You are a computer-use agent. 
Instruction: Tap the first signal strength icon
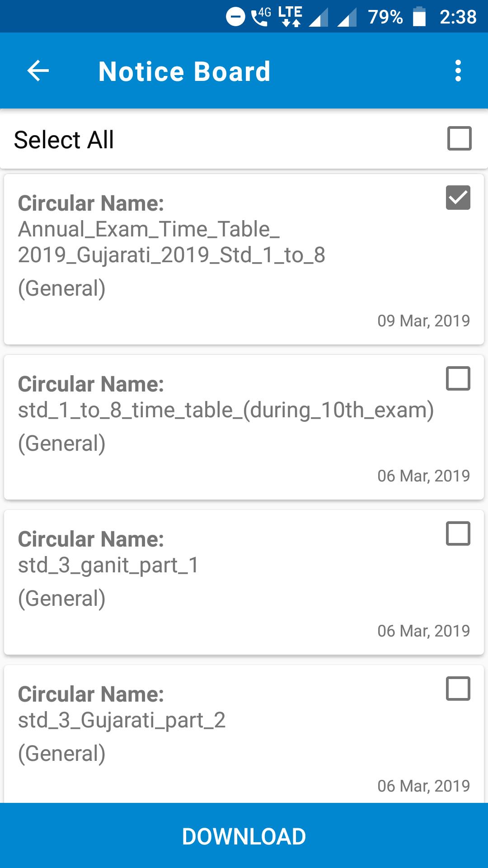pyautogui.click(x=319, y=18)
